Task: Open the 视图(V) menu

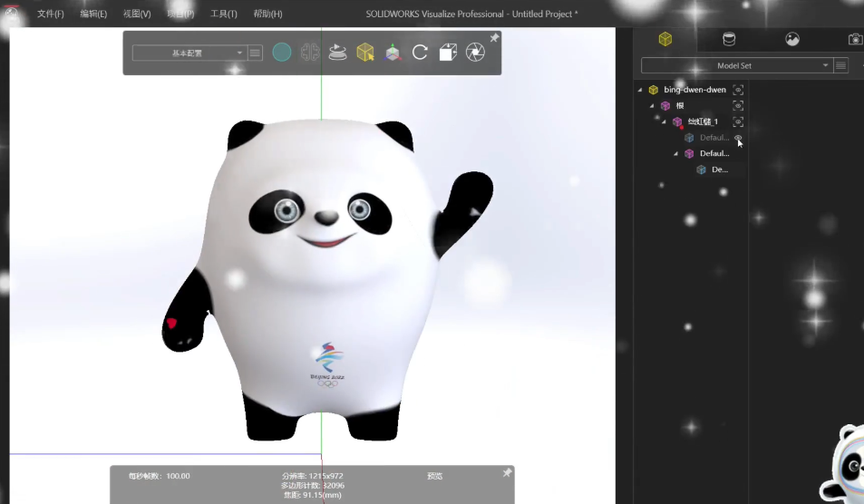Action: coord(137,14)
